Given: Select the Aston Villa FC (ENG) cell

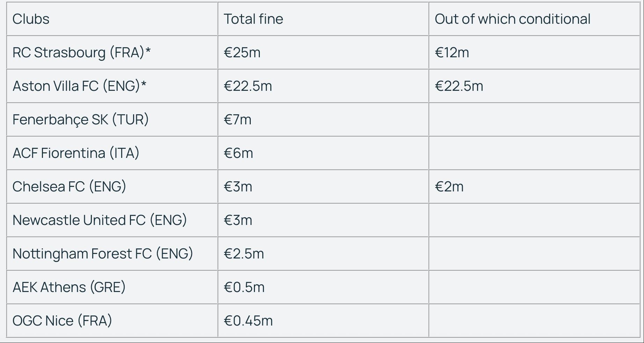Looking at the screenshot, I should (x=112, y=86).
